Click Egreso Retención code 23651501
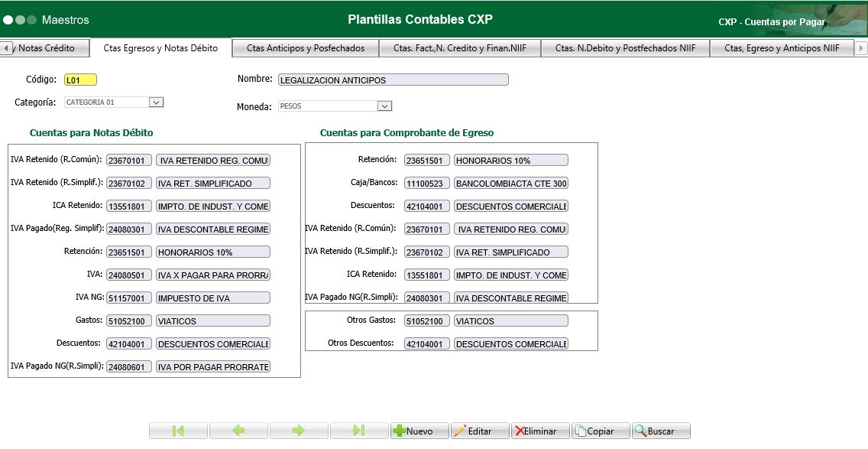The height and width of the screenshot is (449, 868). 427,160
